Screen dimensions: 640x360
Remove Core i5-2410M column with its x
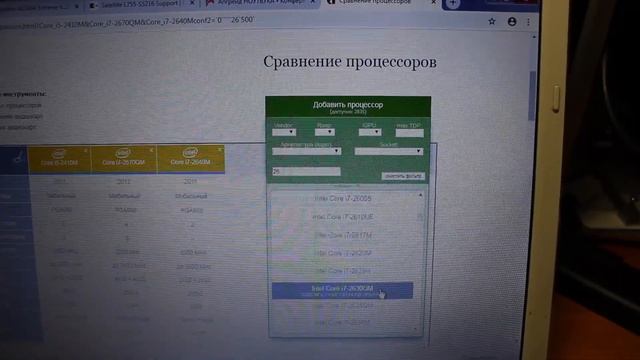click(86, 151)
